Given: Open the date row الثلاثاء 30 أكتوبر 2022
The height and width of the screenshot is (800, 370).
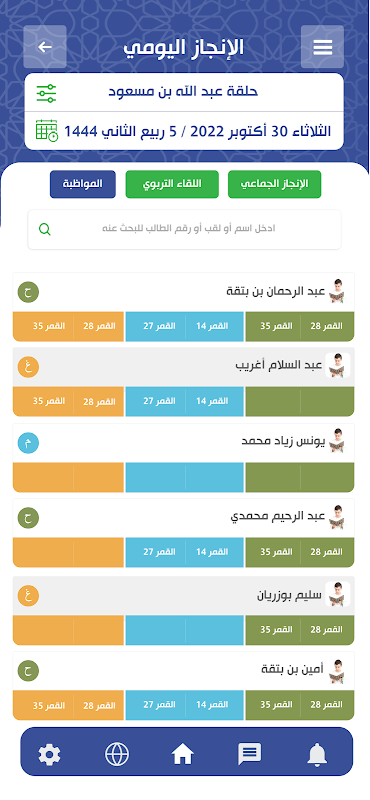Looking at the screenshot, I should (184, 131).
